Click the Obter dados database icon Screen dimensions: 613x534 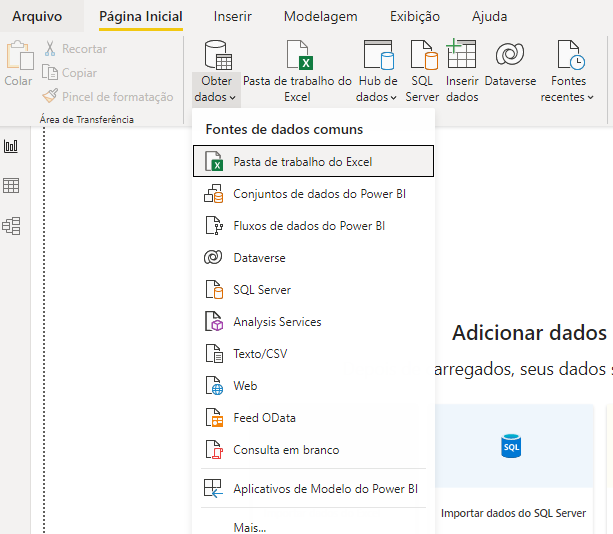point(218,55)
